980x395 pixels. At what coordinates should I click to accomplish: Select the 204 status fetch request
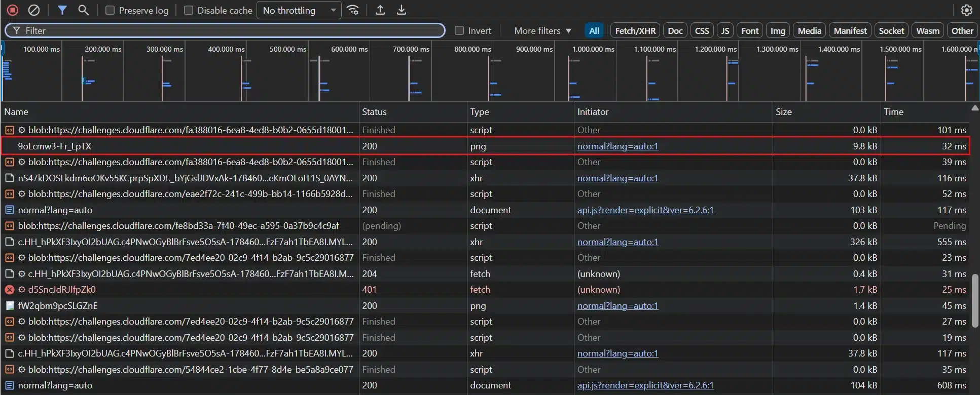point(485,274)
